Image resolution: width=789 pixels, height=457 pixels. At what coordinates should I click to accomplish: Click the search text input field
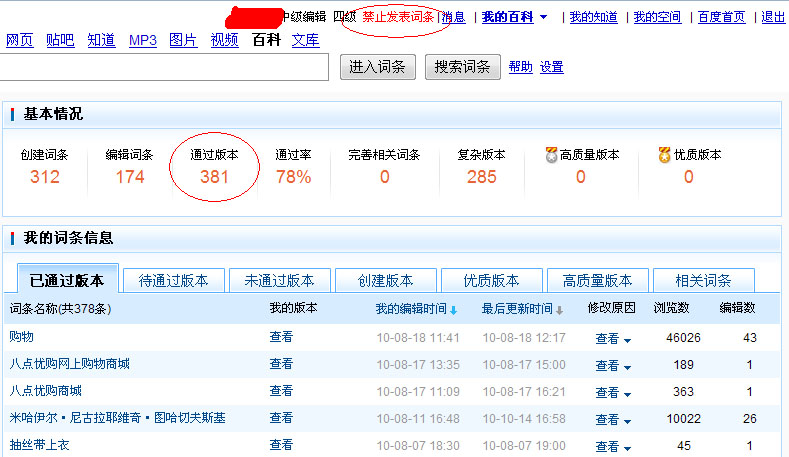(165, 67)
